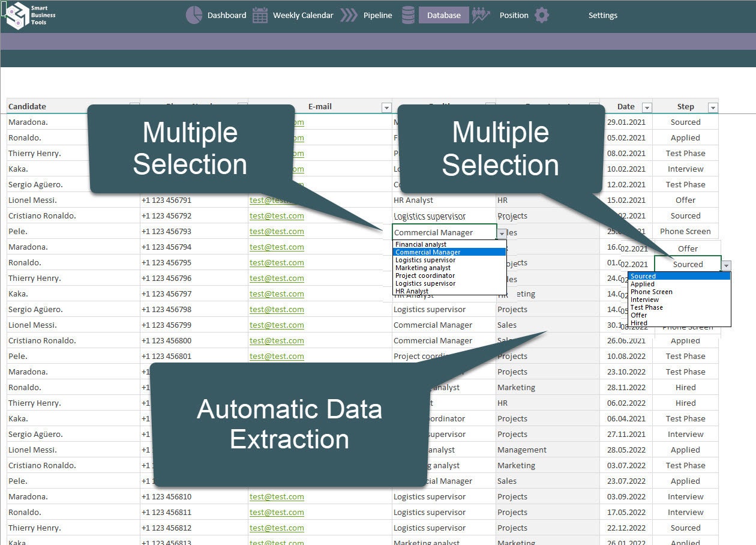The image size is (756, 545).
Task: Click the Pipeline triple-chevron icon
Action: (x=349, y=15)
